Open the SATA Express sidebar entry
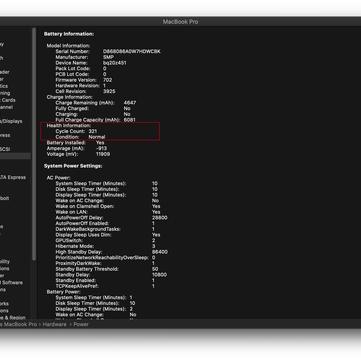Screen dimensions: 361x361 click(13, 177)
